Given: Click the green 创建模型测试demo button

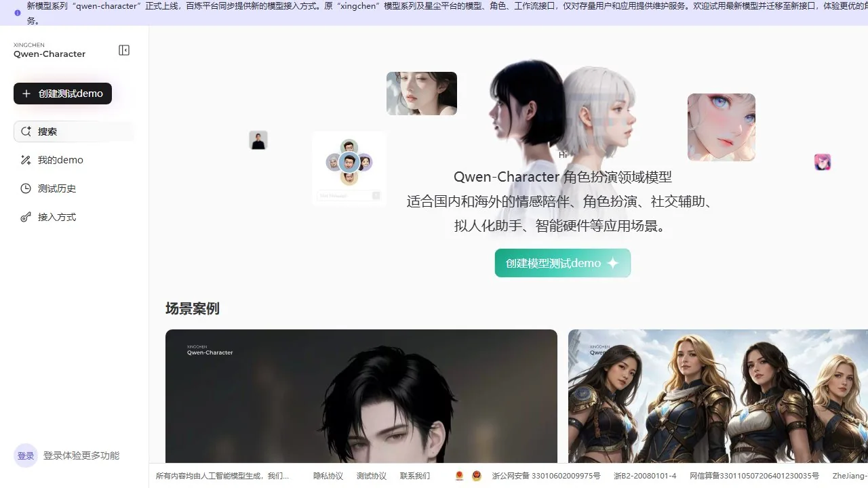Looking at the screenshot, I should (563, 263).
